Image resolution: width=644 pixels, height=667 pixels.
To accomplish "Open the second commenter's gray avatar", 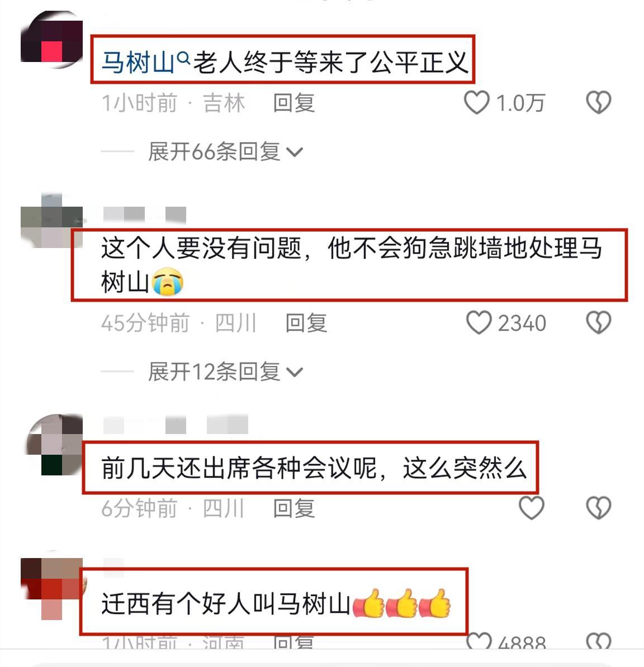I will (x=51, y=220).
